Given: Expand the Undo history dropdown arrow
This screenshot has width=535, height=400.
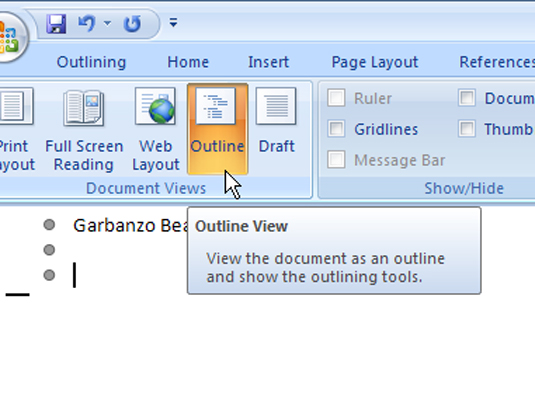Looking at the screenshot, I should pyautogui.click(x=107, y=23).
